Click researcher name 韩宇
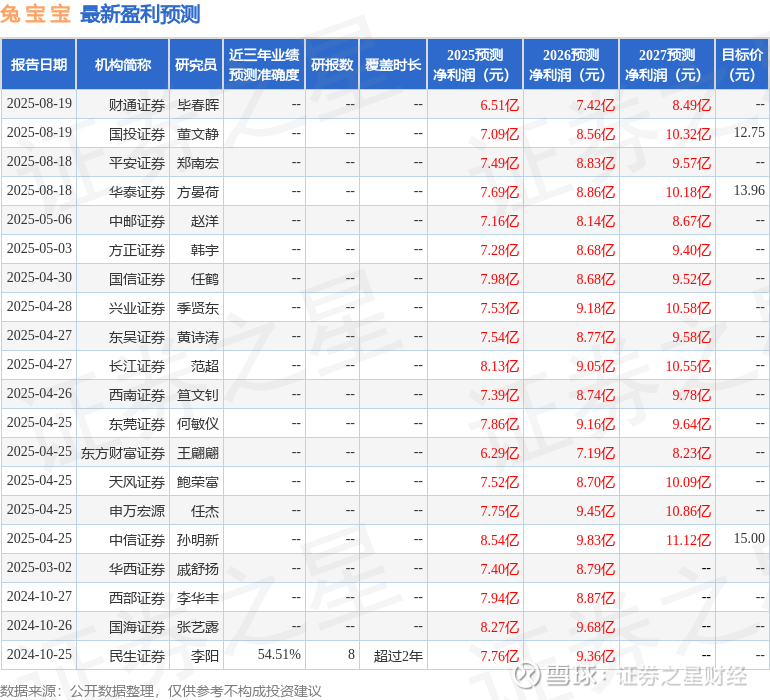 [x=205, y=250]
